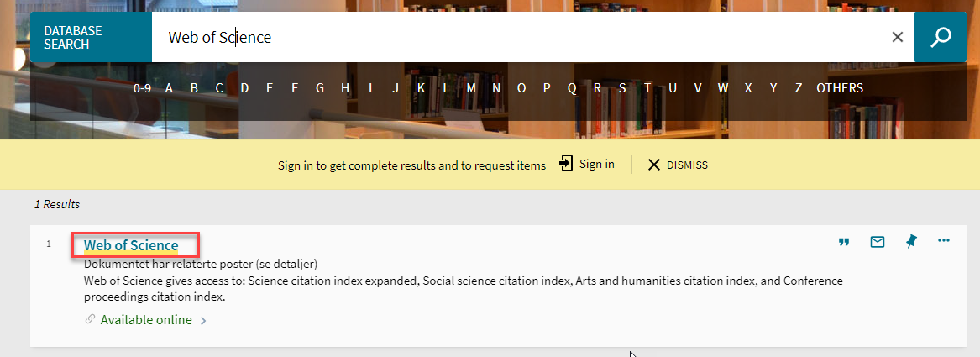The width and height of the screenshot is (980, 357).
Task: Filter databases by letter Z
Action: [799, 88]
